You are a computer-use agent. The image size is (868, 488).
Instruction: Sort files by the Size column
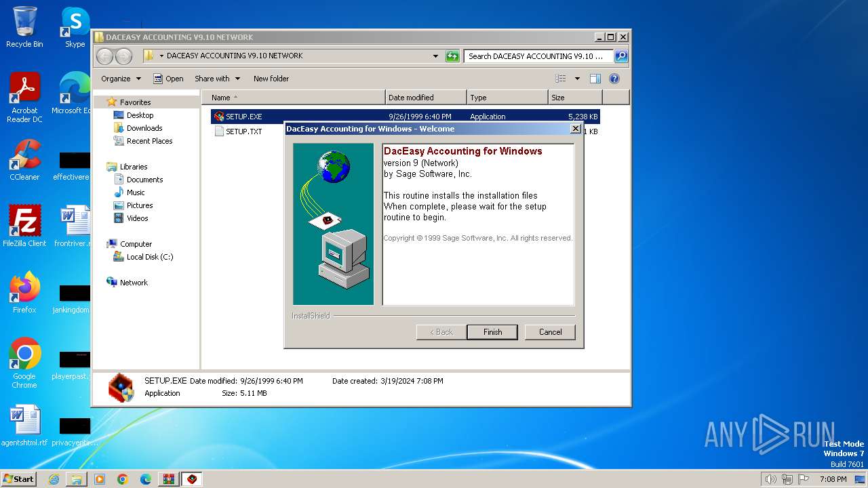point(575,98)
